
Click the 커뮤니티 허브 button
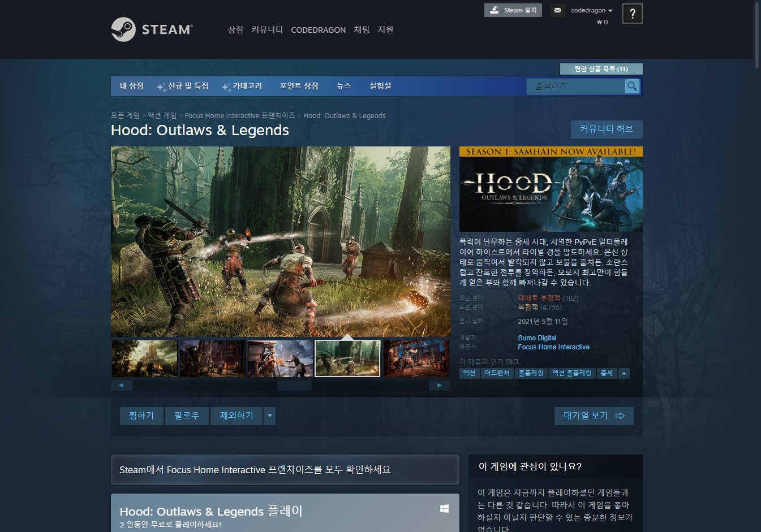(607, 129)
